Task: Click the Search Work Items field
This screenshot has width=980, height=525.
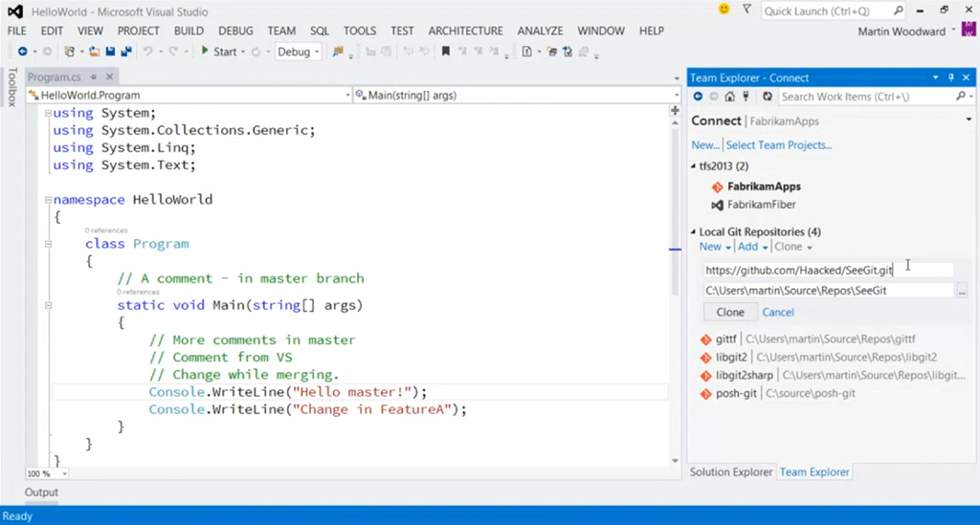Action: [865, 97]
